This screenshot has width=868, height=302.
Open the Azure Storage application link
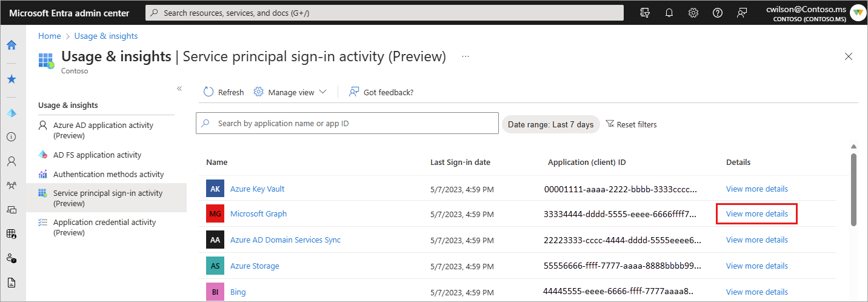click(x=255, y=266)
